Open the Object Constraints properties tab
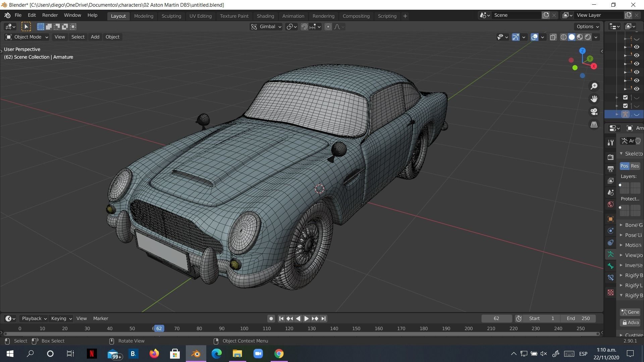 pyautogui.click(x=610, y=243)
